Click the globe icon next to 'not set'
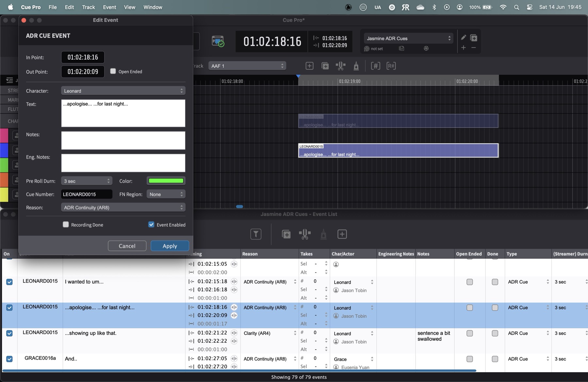Image resolution: width=588 pixels, height=382 pixels. (367, 49)
